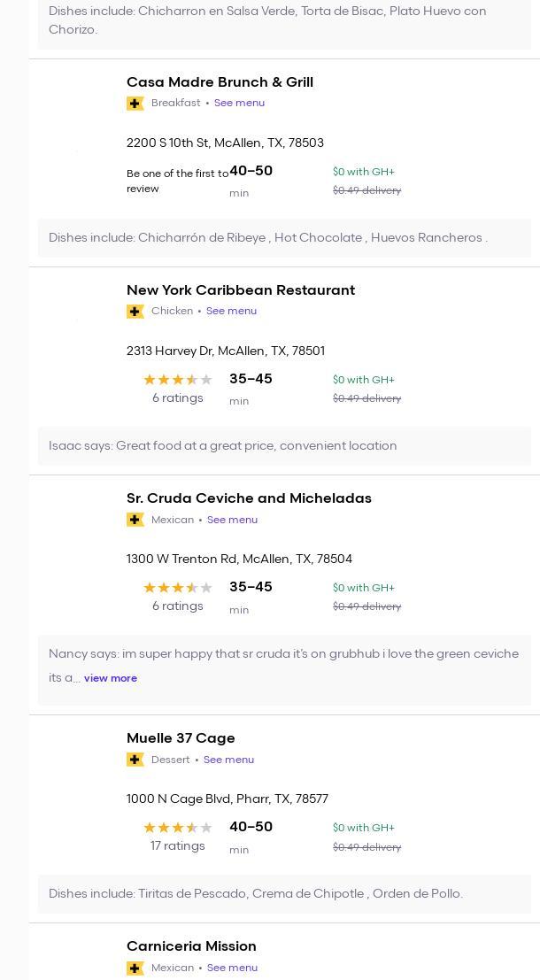Open Casa Madre Brunch & Grill restaurant page
This screenshot has height=980, width=540.
point(220,82)
